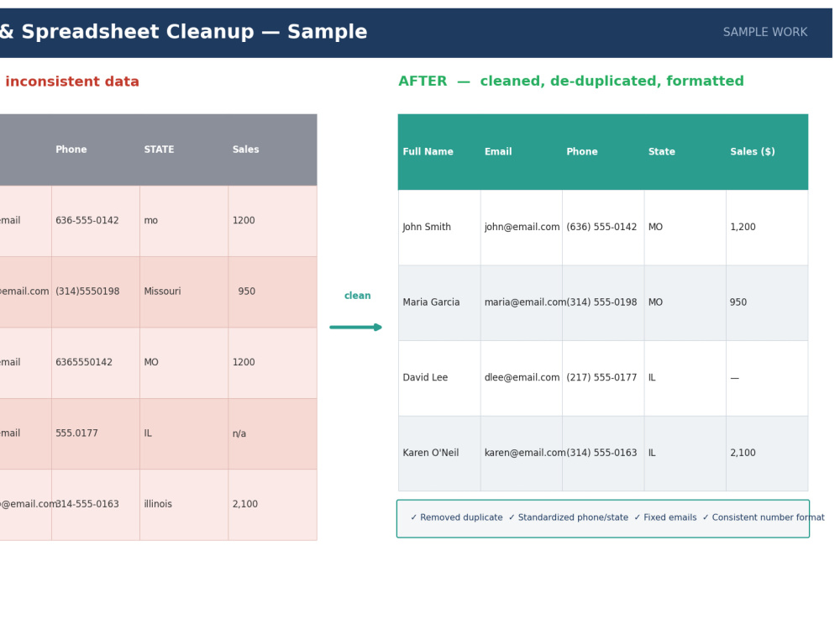Select the 'dlee@email.com' cell
This screenshot has width=840, height=630.
(x=522, y=378)
